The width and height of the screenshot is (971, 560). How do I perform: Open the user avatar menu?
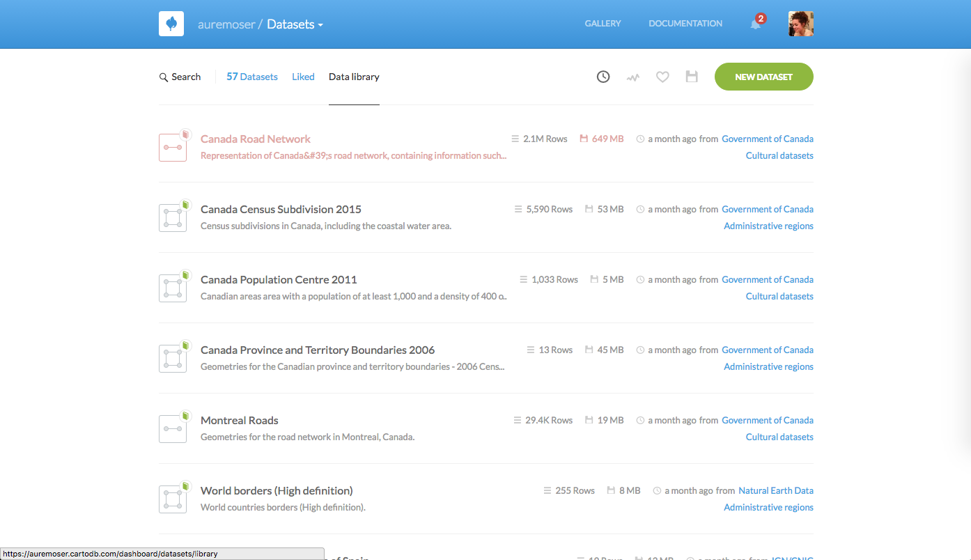point(800,24)
